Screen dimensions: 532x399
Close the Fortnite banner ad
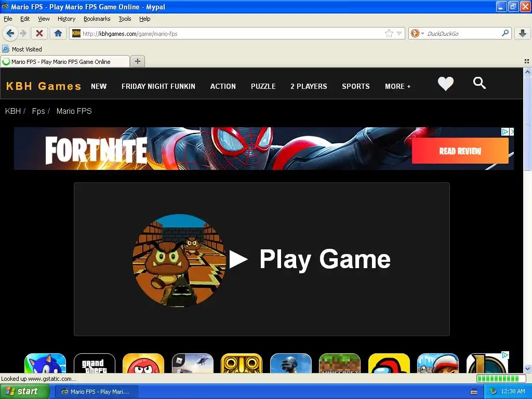pos(512,131)
